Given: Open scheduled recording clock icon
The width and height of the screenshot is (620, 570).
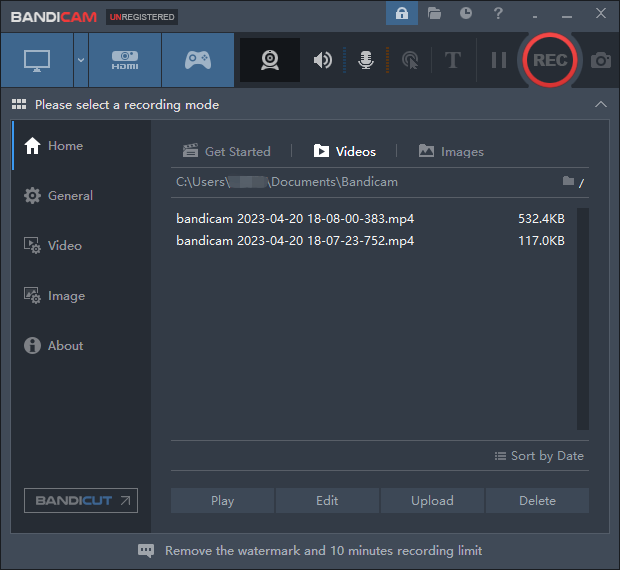Looking at the screenshot, I should (466, 13).
